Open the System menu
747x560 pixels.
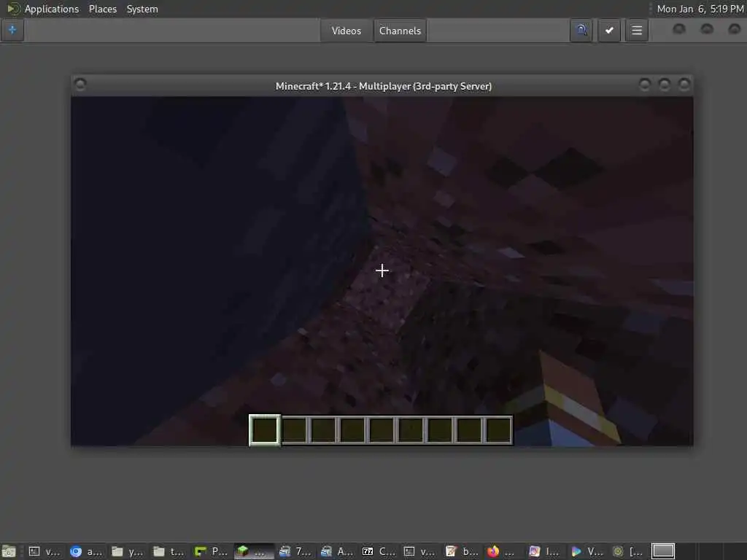(142, 9)
